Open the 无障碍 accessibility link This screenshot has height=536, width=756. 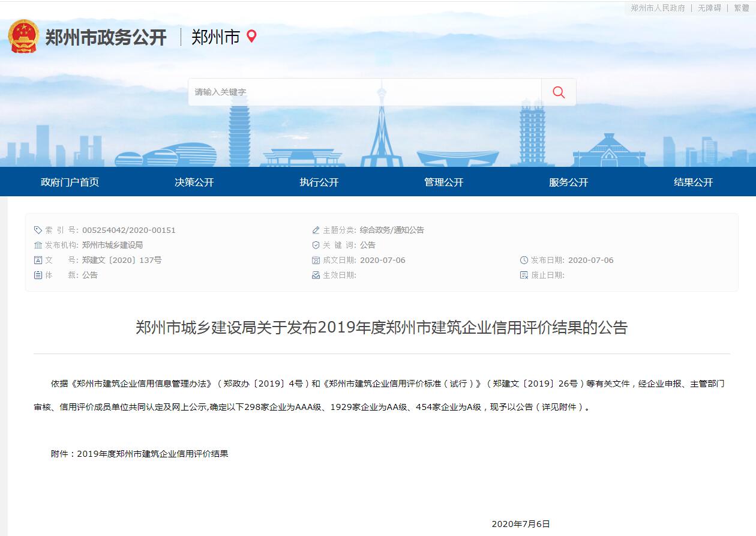point(709,8)
